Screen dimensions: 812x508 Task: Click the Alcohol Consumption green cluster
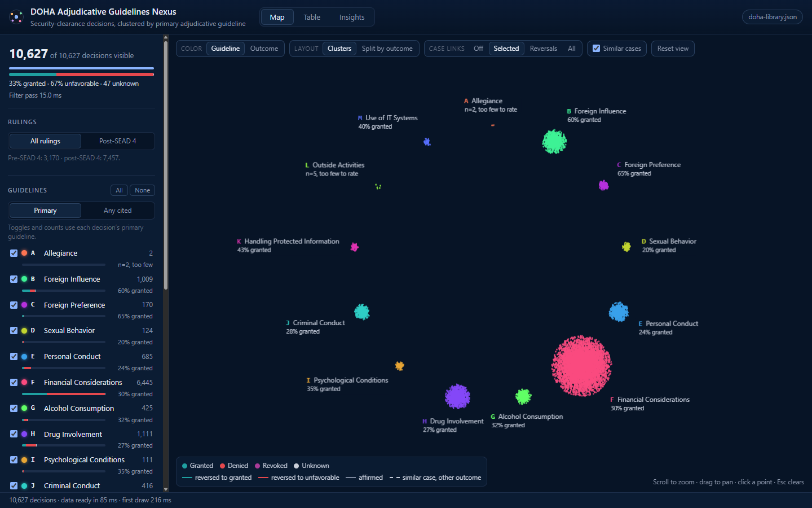pos(523,397)
